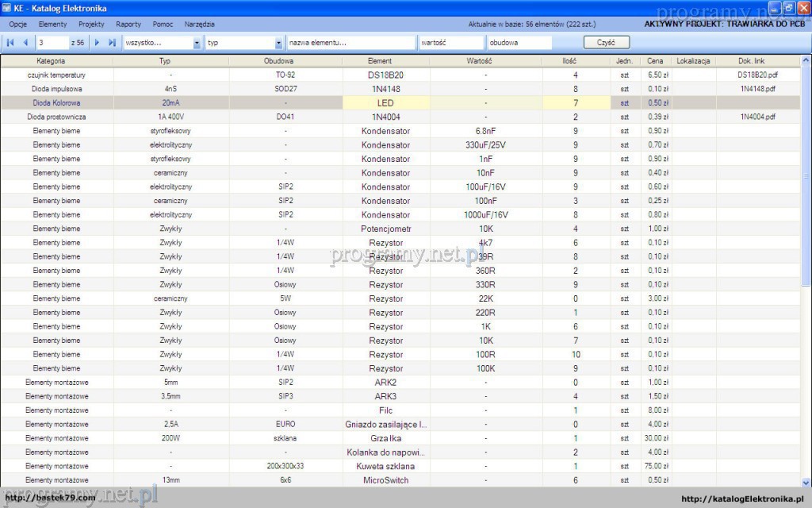Viewport: 812px width, 508px height.
Task: Expand the 'typ' filter dropdown
Action: coord(278,43)
